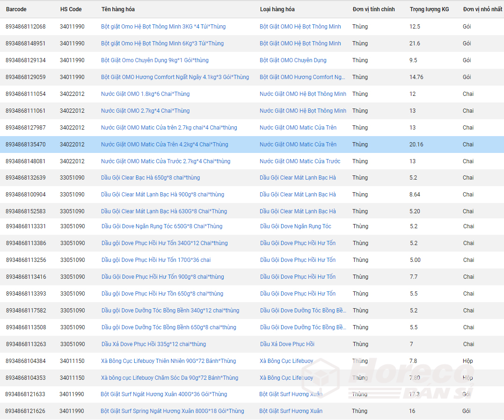This screenshot has height=420, width=504.
Task: Open Xà Bông Cục Lifebuoy Thiên Nhiên 90G link
Action: pyautogui.click(x=168, y=361)
